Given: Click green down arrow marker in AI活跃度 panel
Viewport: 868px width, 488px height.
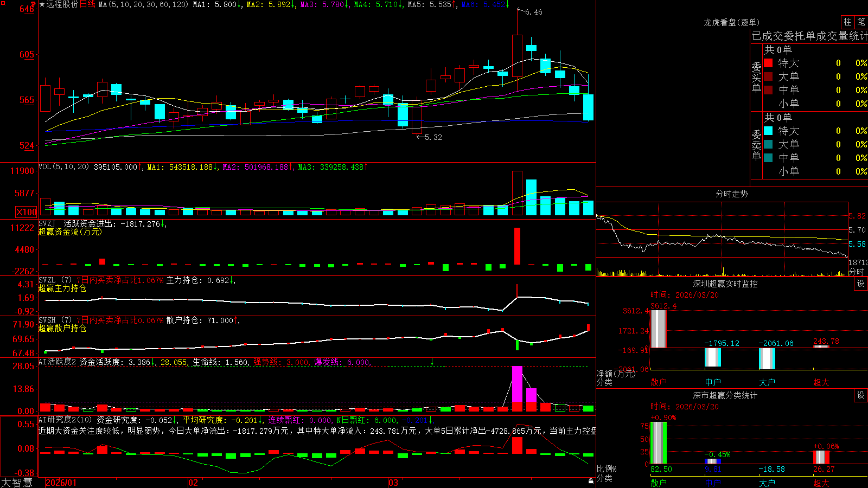Looking at the screenshot, I should (x=432, y=361).
